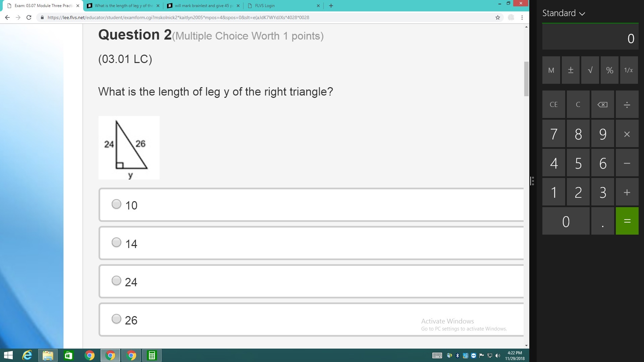
Task: Switch to the FLVS Login tab
Action: click(x=284, y=6)
